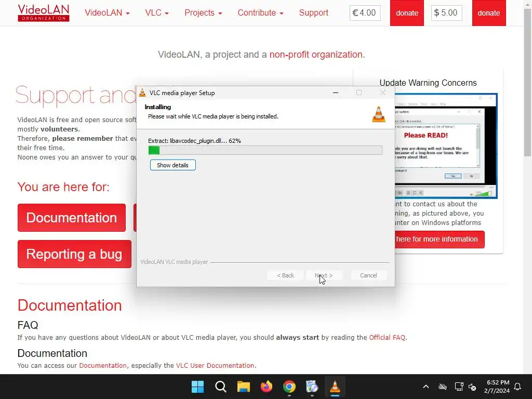Launch Firefox from the taskbar
The height and width of the screenshot is (399, 532).
(267, 387)
